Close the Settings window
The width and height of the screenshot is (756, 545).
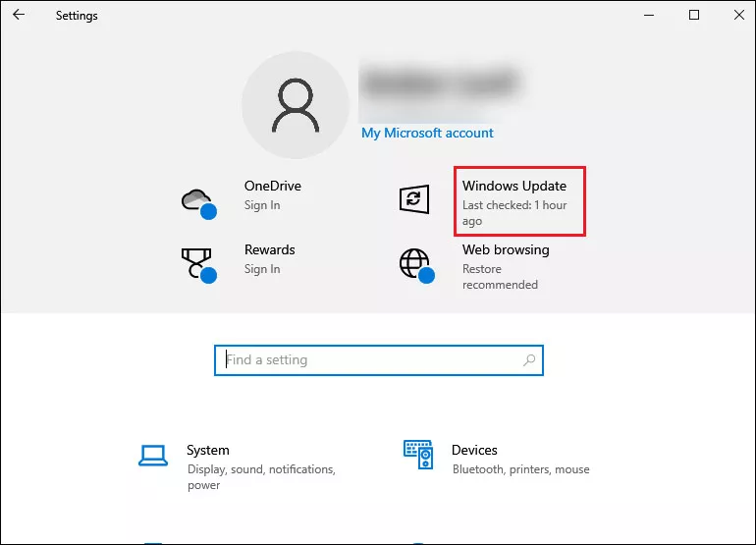tap(738, 15)
